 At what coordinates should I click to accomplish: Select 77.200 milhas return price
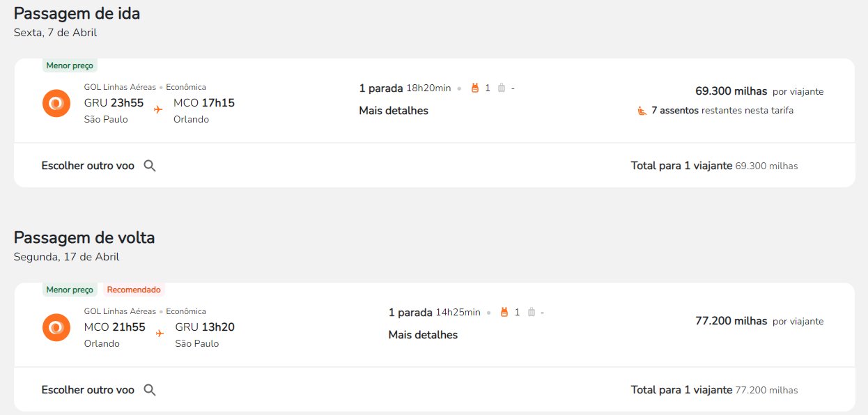[x=731, y=321]
